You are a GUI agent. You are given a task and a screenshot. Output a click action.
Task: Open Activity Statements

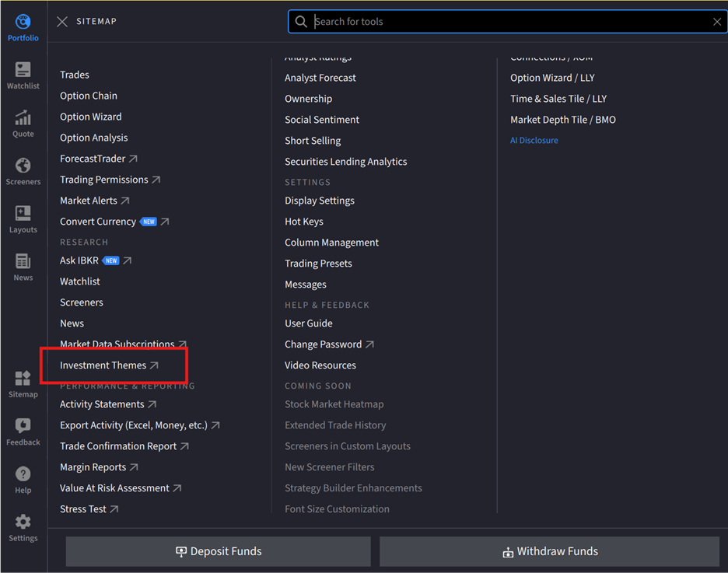click(102, 404)
